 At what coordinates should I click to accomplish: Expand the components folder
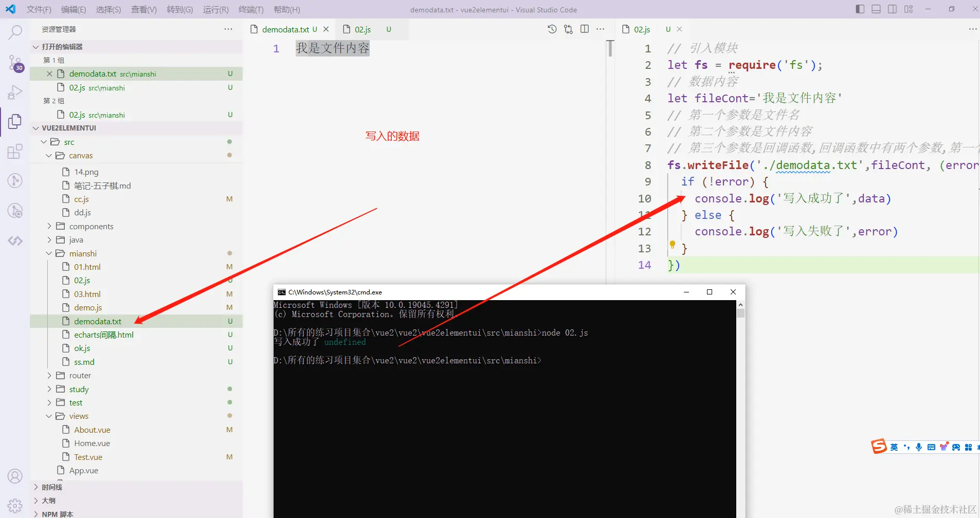pos(136,226)
